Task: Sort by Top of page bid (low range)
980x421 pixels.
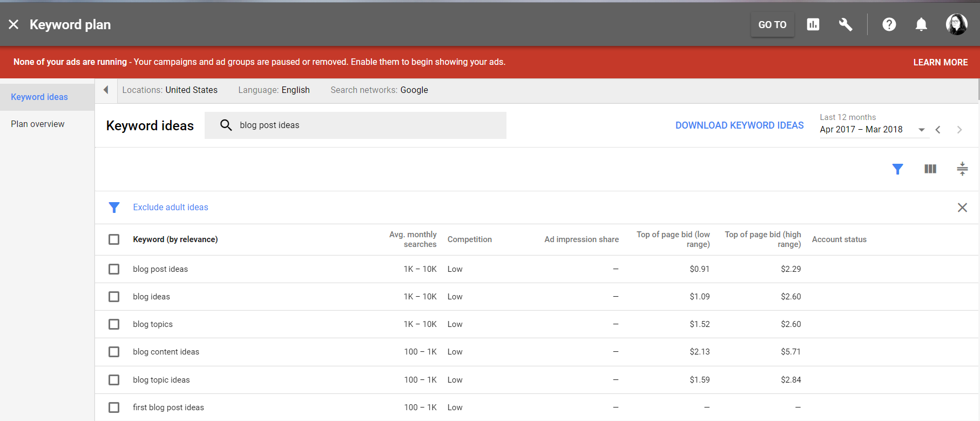Action: tap(673, 239)
